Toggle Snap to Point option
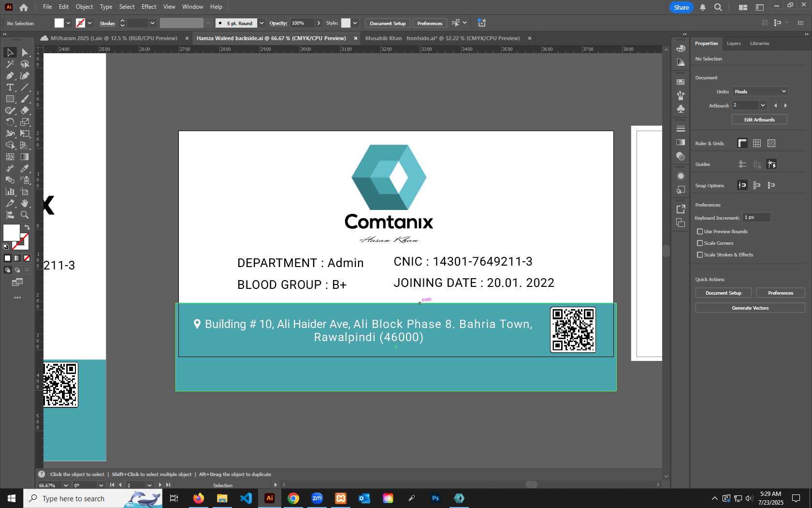Screen dimensions: 812x508 point(742,185)
